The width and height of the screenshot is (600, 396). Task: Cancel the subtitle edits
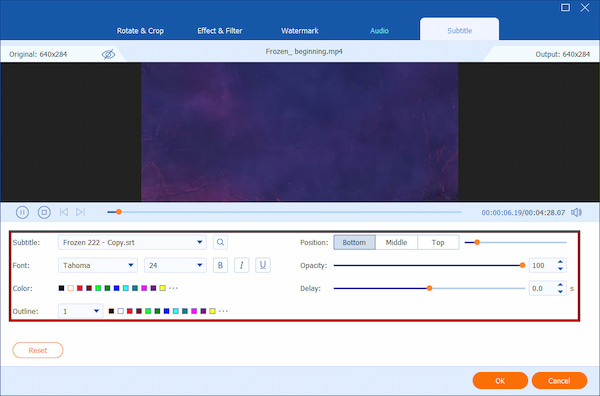559,381
